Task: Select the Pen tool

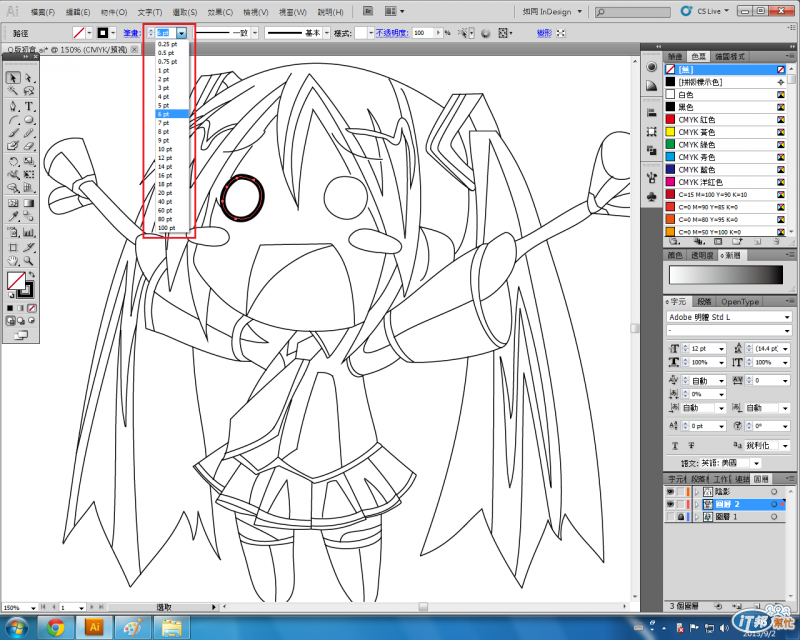Action: (x=13, y=106)
